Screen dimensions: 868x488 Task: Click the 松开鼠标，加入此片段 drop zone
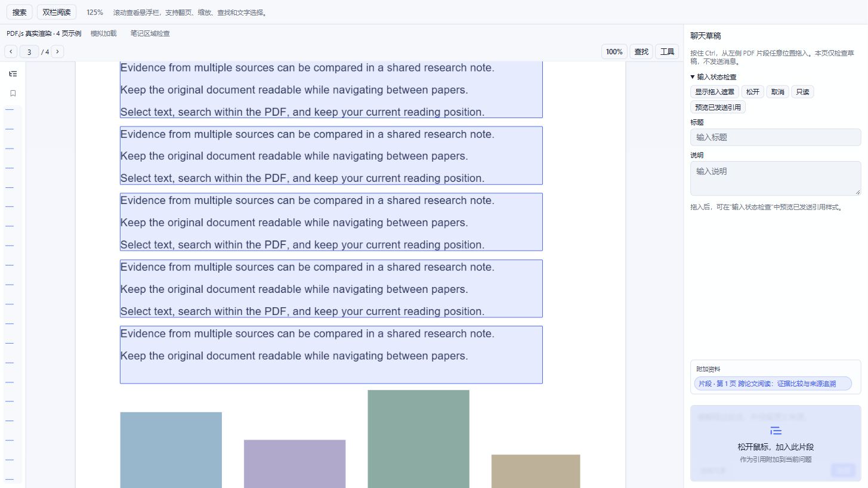[776, 443]
